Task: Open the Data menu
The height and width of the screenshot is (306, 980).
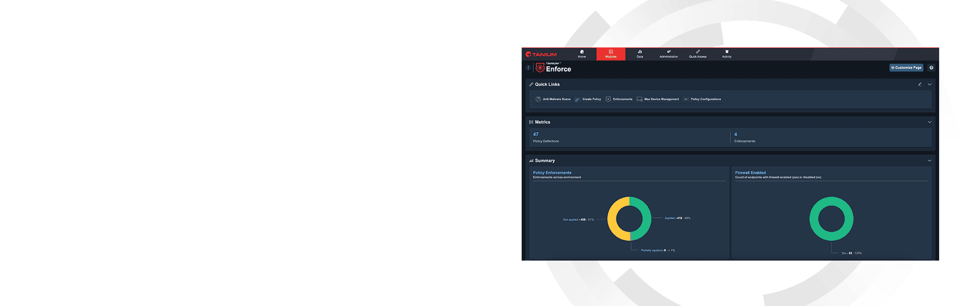Action: click(640, 54)
